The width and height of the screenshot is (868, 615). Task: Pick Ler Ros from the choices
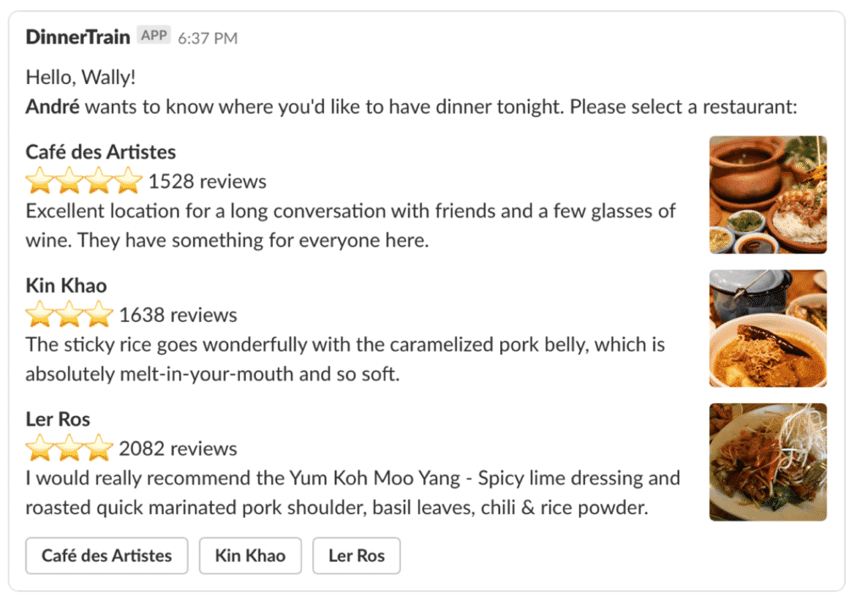356,556
